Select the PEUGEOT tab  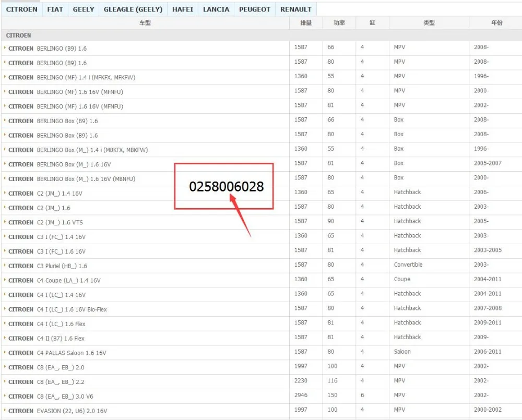(x=255, y=9)
